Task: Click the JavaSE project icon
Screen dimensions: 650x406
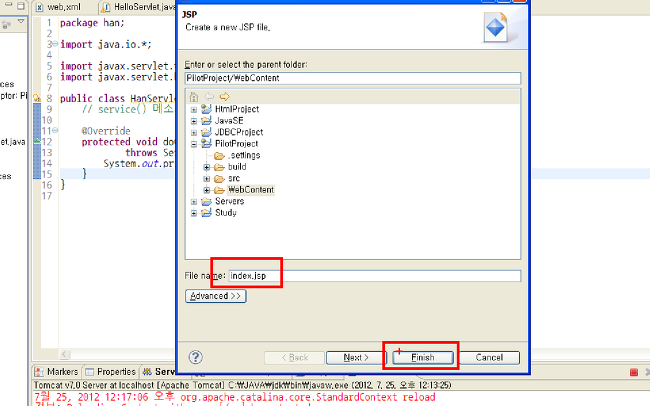Action: pos(206,121)
